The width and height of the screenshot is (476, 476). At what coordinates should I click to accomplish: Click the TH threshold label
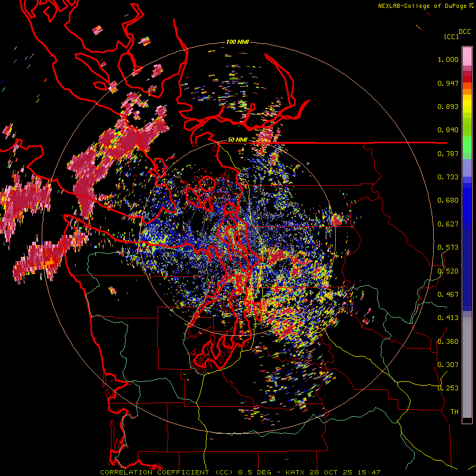click(454, 412)
